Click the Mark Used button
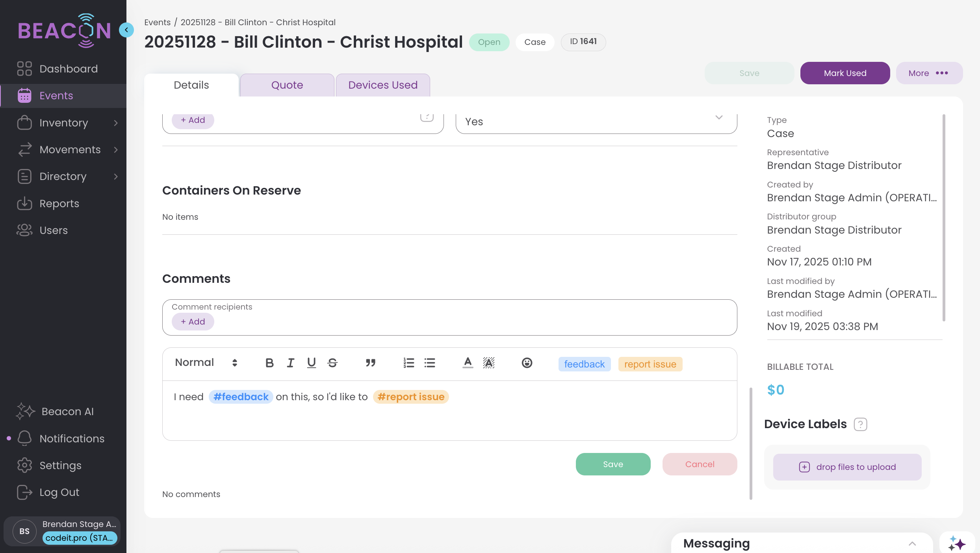This screenshot has height=553, width=980. (845, 73)
